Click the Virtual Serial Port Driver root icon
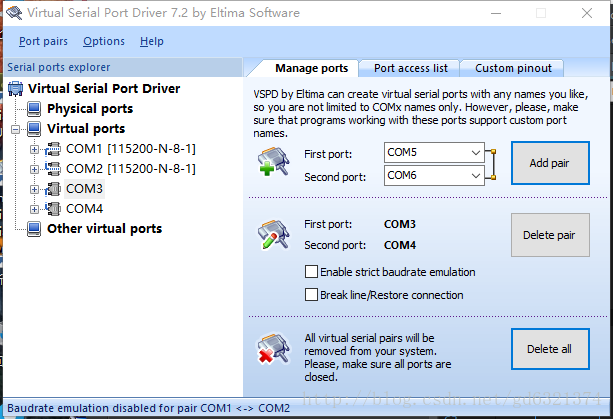Screen dimensions: 613x419 (15, 89)
